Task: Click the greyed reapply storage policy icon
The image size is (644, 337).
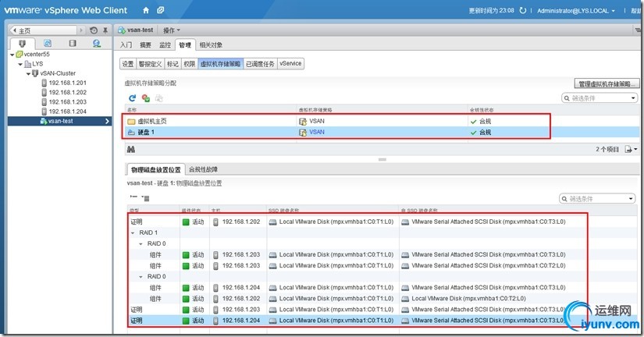Action: click(x=159, y=98)
